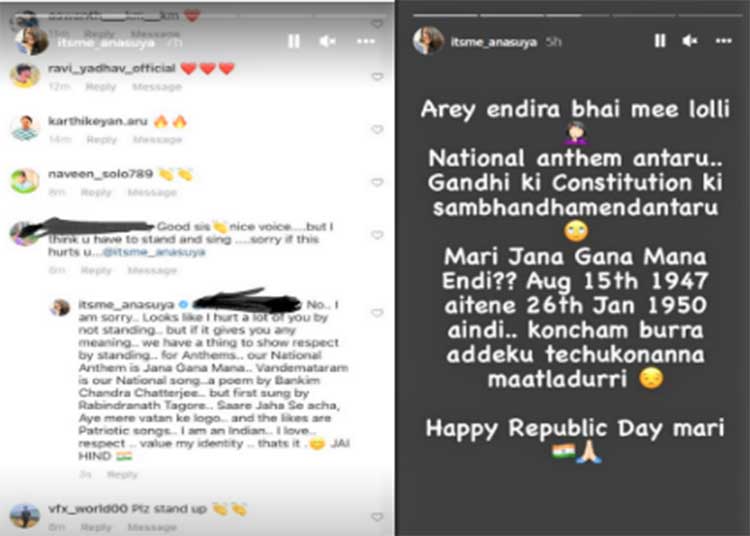The image size is (750, 536).
Task: Mute audio on the right story
Action: (x=689, y=41)
